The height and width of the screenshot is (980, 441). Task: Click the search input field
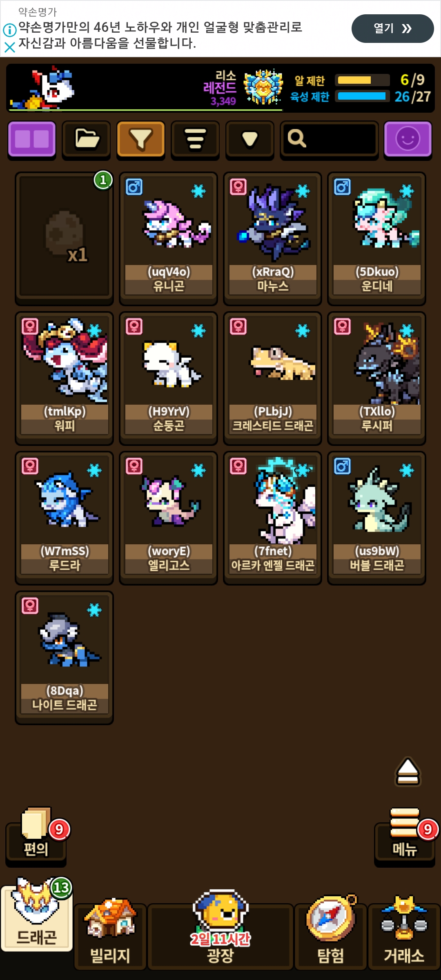click(329, 139)
